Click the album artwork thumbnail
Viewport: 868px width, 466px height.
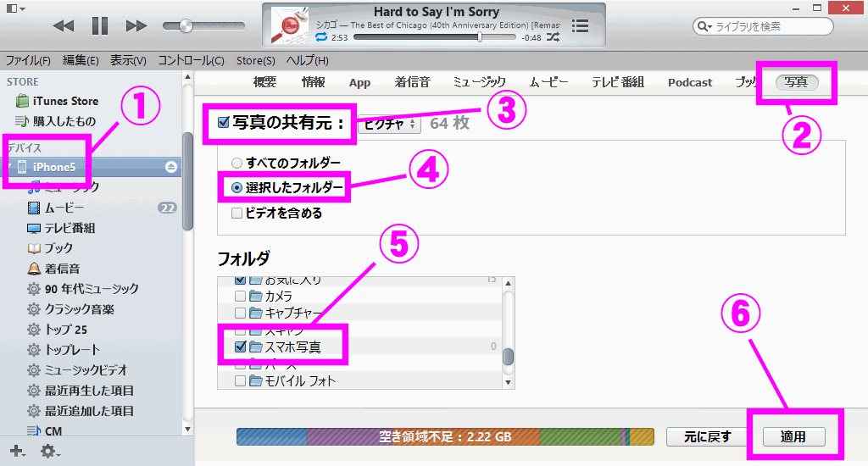(x=290, y=25)
